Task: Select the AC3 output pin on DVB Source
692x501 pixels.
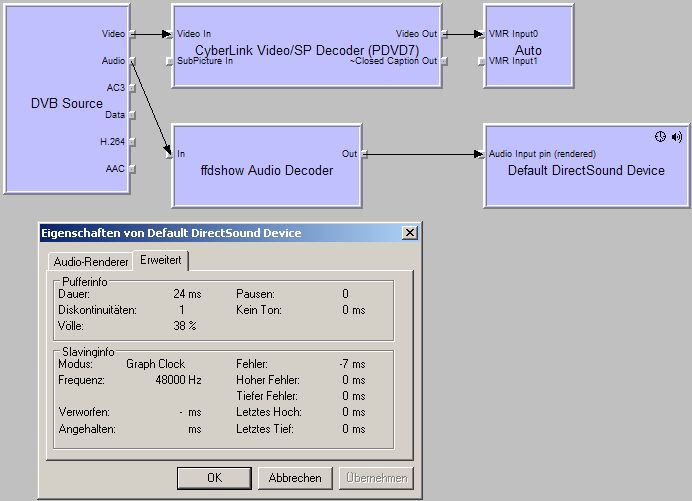Action: tap(132, 88)
